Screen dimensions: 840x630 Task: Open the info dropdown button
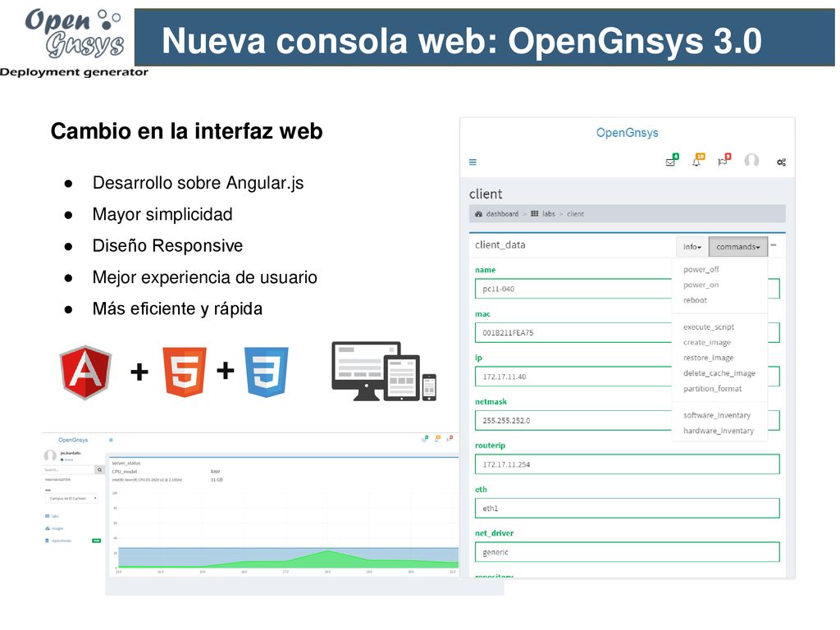click(692, 246)
